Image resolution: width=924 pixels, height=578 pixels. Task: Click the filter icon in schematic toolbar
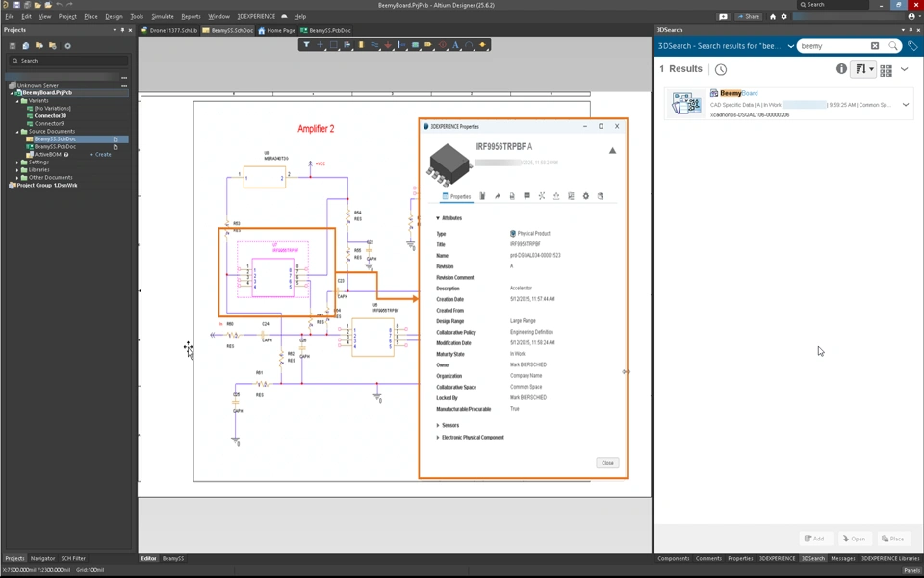pyautogui.click(x=307, y=45)
